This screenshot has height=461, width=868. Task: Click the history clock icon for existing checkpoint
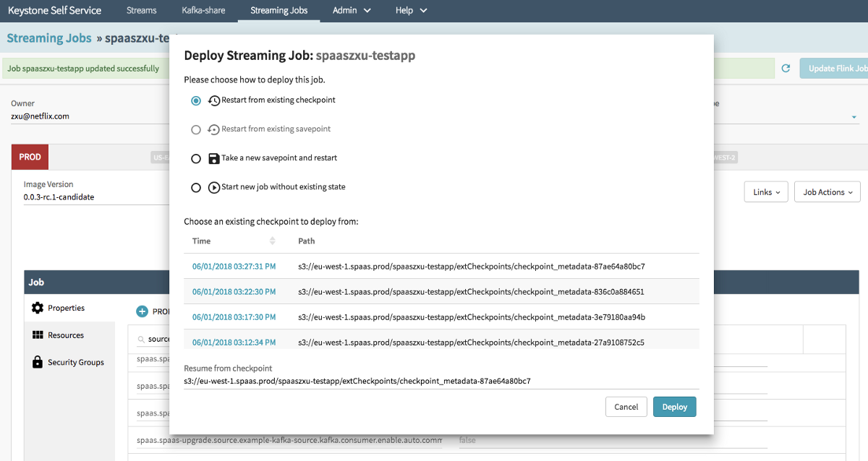pos(214,100)
